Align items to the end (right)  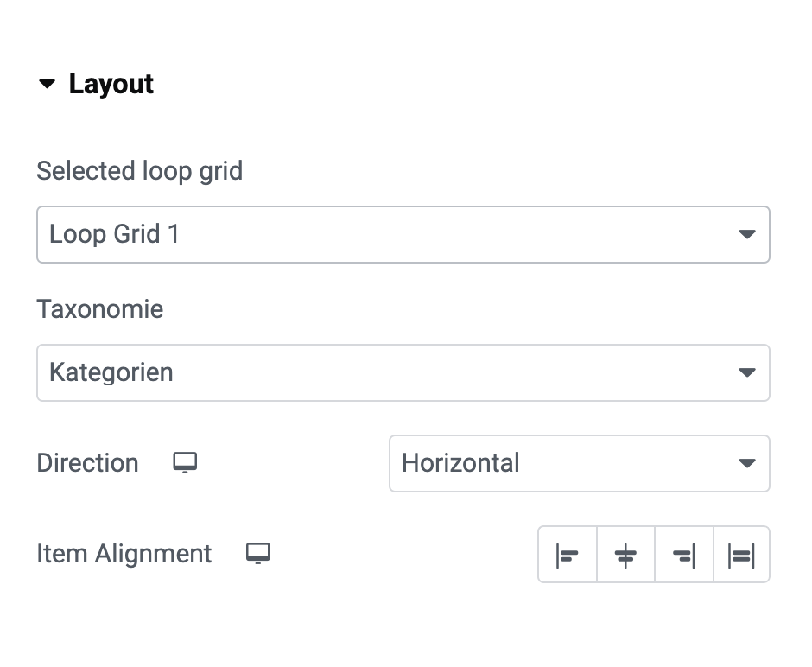[x=684, y=555]
